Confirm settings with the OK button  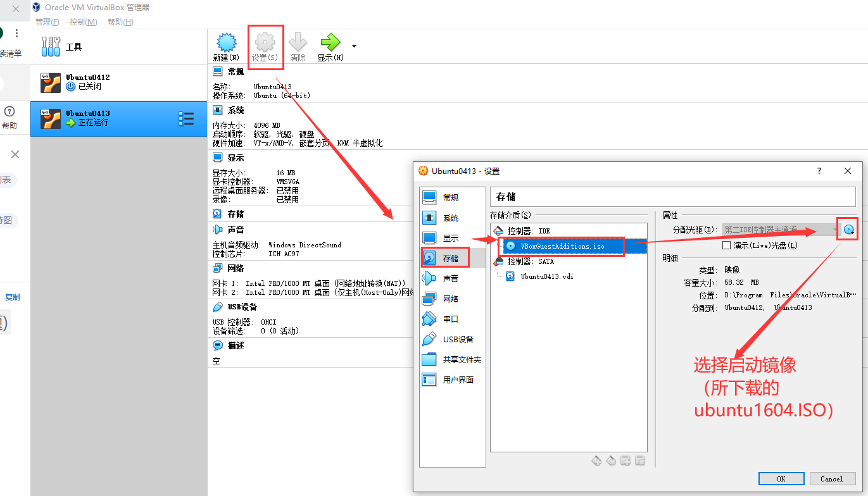coord(781,479)
